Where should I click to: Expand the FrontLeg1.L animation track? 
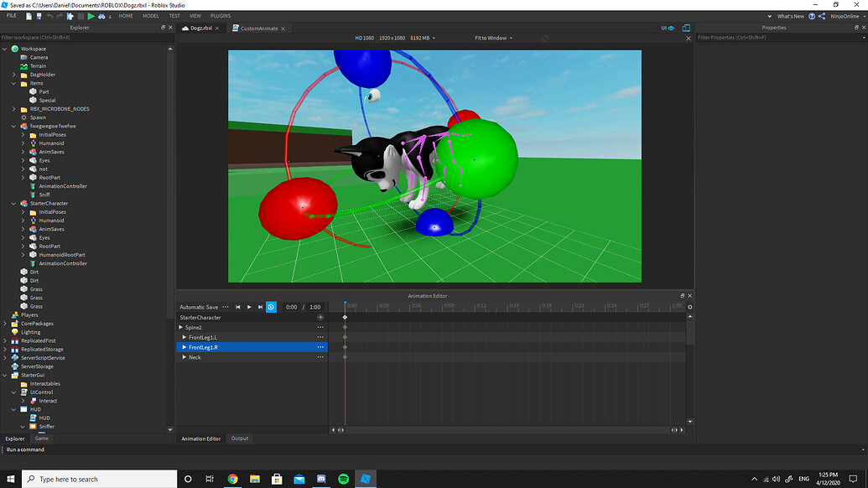click(185, 338)
